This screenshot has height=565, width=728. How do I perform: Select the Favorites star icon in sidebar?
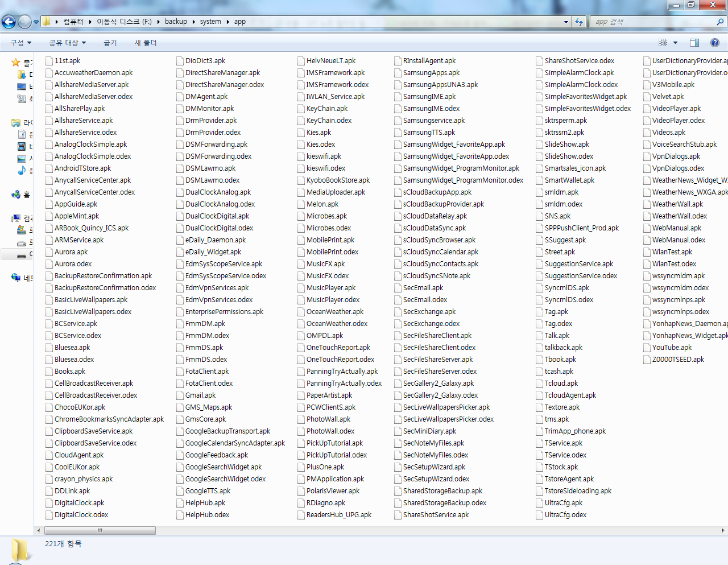(16, 63)
